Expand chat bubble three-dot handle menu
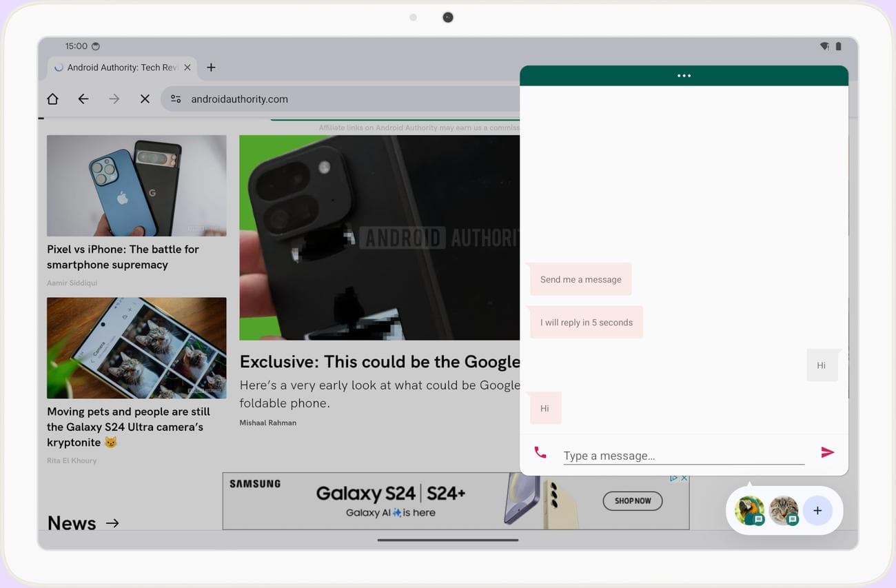The image size is (896, 588). [x=684, y=76]
